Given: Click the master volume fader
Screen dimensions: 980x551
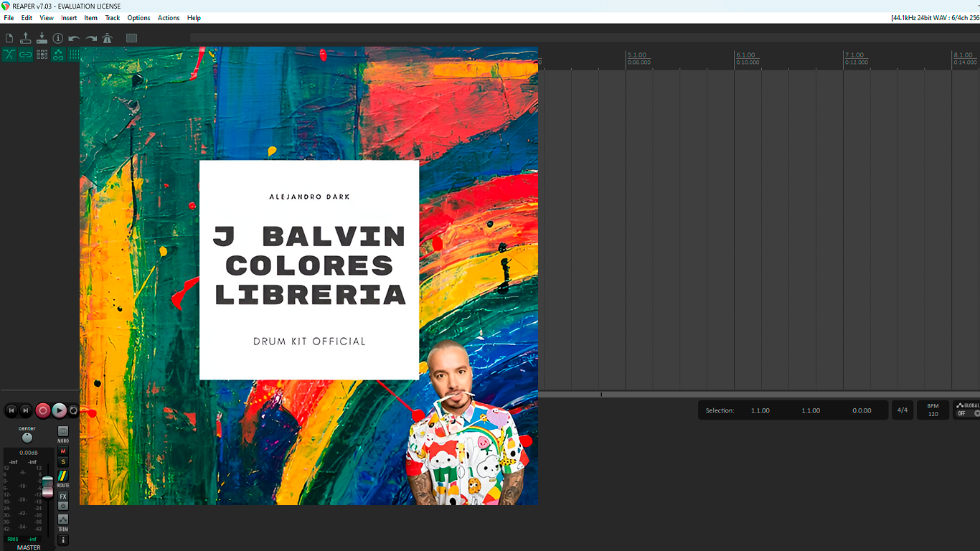Looking at the screenshot, I should [x=47, y=486].
